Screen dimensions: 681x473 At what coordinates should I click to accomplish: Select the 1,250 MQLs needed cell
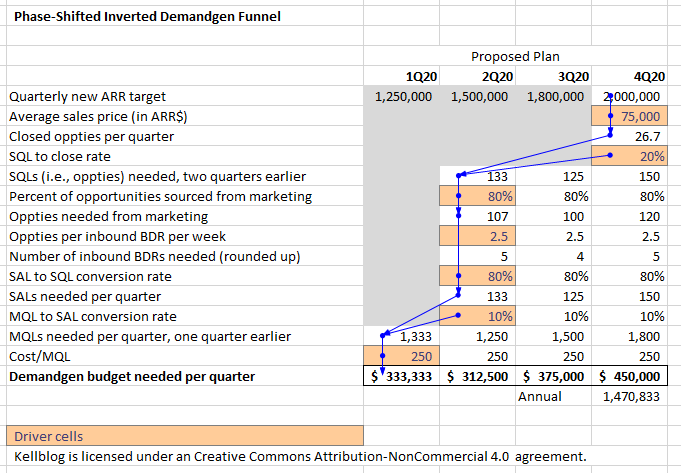point(477,336)
